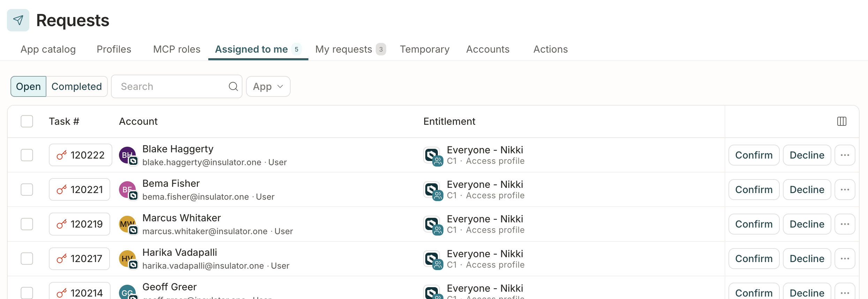
Task: Switch to the Open filter
Action: 28,86
